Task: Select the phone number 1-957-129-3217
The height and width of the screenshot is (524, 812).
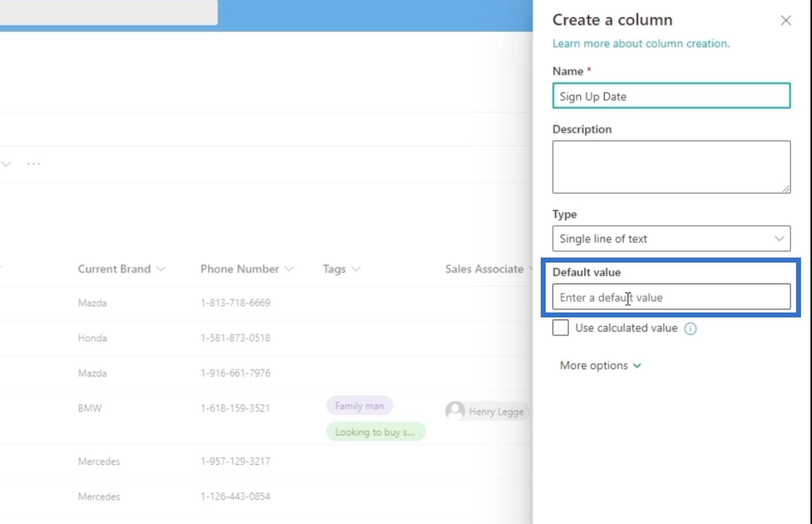Action: coord(235,462)
